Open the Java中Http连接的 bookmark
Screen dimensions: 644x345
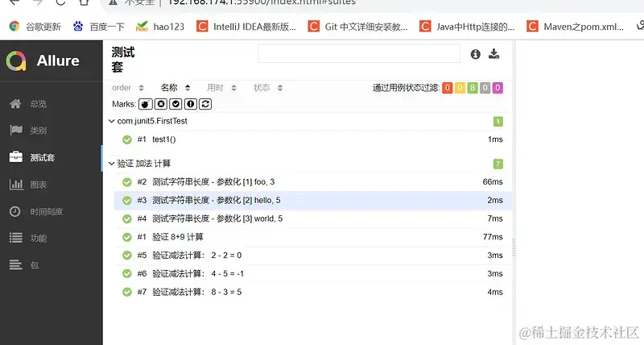(x=467, y=27)
